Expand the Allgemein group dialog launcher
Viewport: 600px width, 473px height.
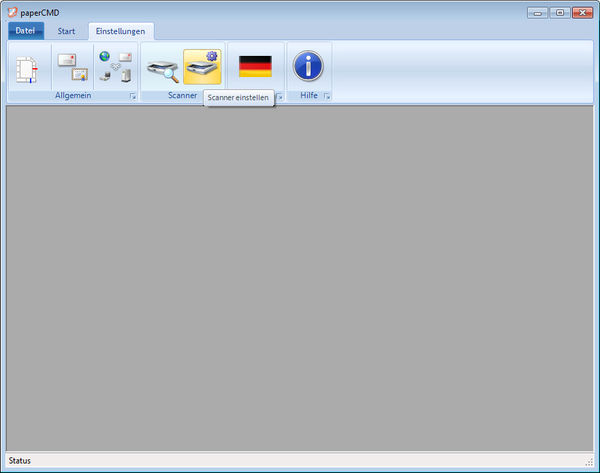[133, 96]
